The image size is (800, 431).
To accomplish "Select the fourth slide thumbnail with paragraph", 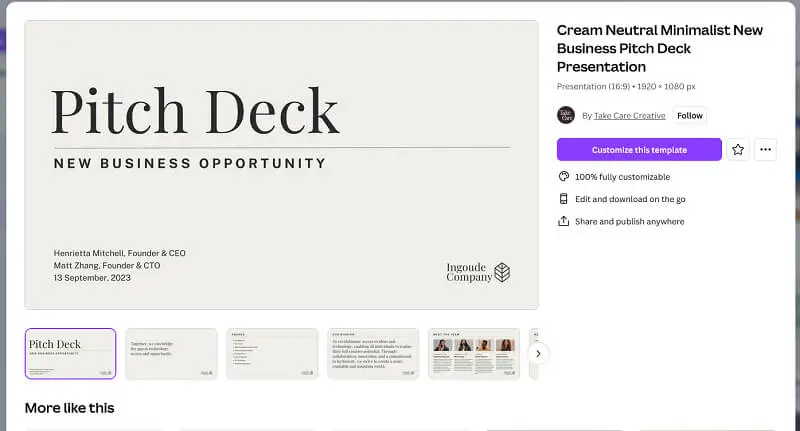I will [x=373, y=353].
